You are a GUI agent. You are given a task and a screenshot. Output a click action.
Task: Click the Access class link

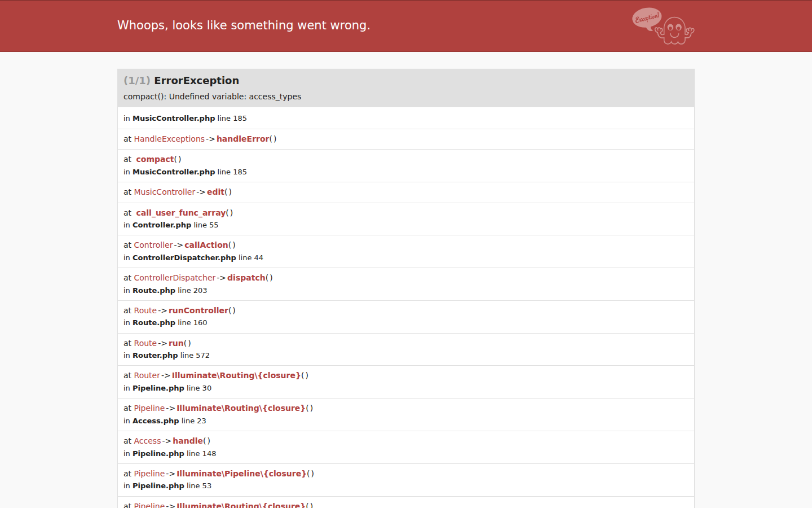[x=147, y=441]
